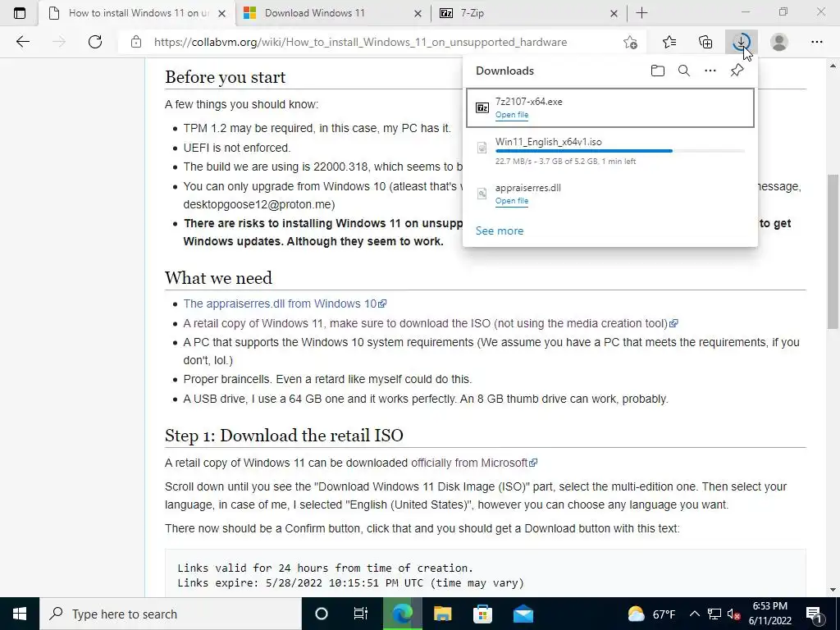
Task: Show hidden tray icons chevron
Action: 694,614
